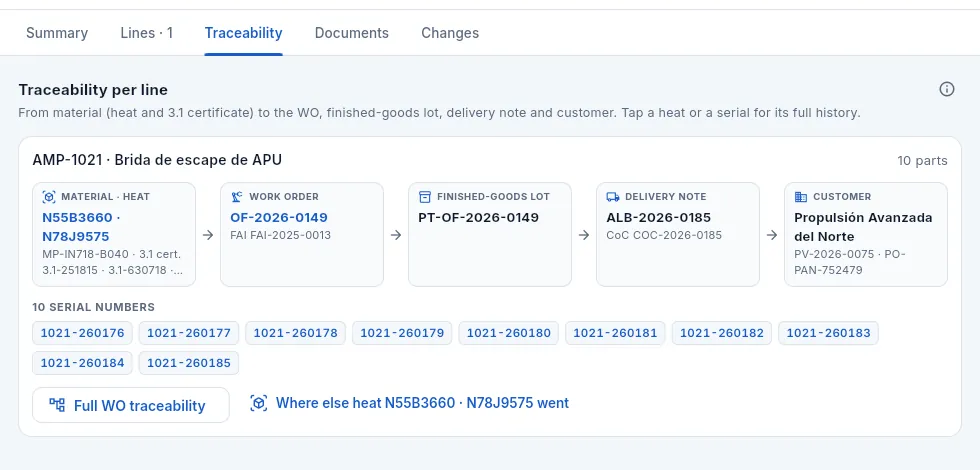Click the Customer building icon
Viewport: 980px width, 470px height.
[801, 197]
